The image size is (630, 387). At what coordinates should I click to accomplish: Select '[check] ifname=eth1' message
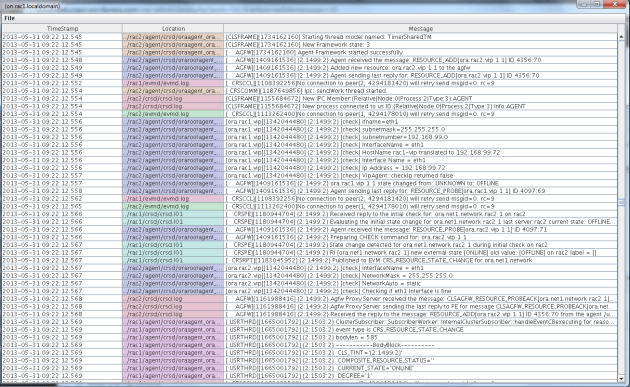point(420,121)
